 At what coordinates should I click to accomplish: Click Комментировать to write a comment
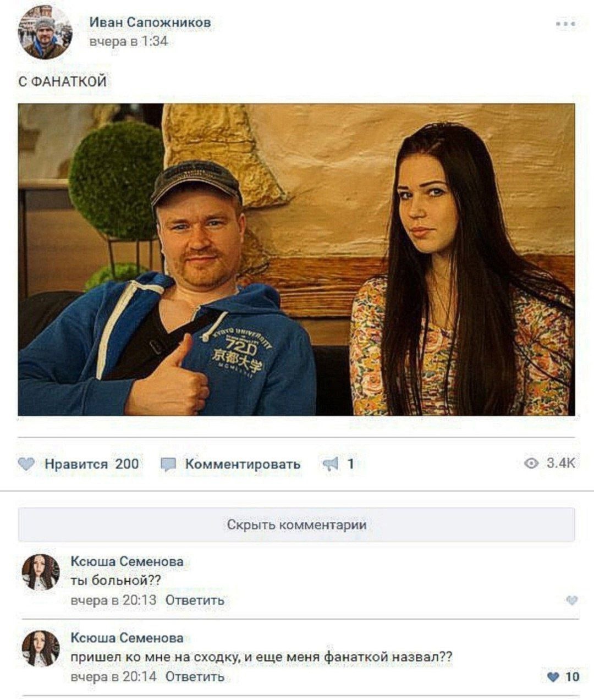(243, 464)
